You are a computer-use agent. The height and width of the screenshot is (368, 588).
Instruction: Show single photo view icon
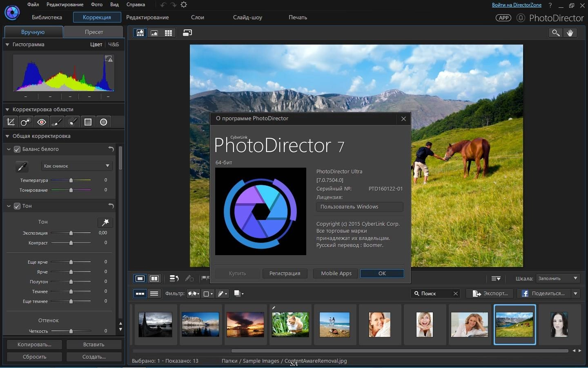[x=140, y=278]
